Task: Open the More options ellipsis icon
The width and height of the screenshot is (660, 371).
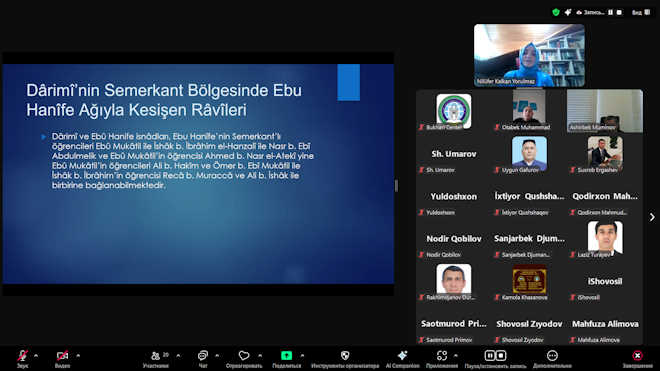Action: pos(552,356)
